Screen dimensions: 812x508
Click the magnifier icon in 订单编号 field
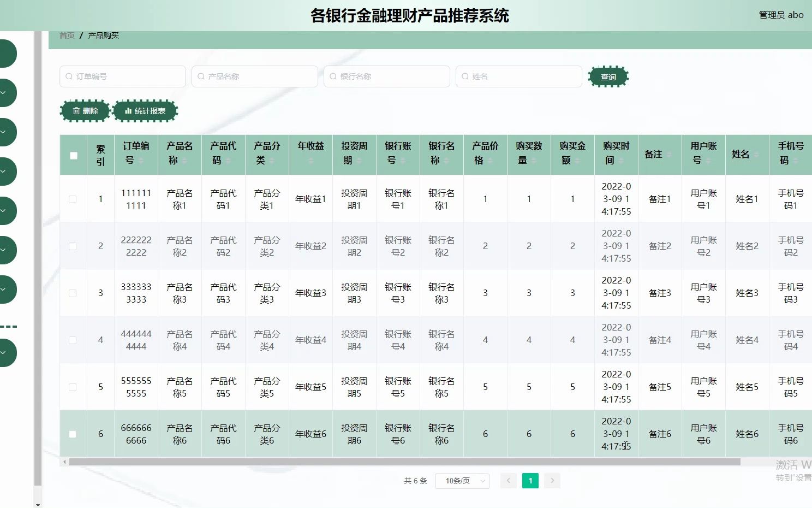[69, 76]
